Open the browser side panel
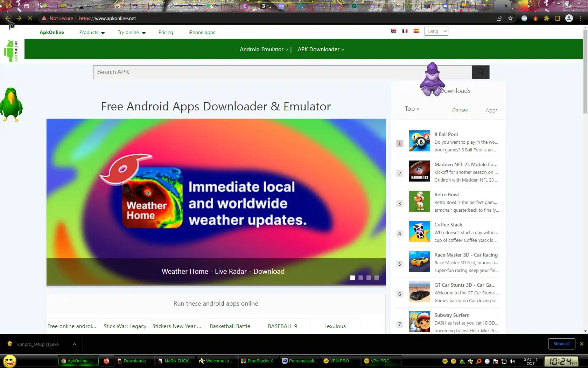Screen dimensions: 588x368 click(x=558, y=18)
